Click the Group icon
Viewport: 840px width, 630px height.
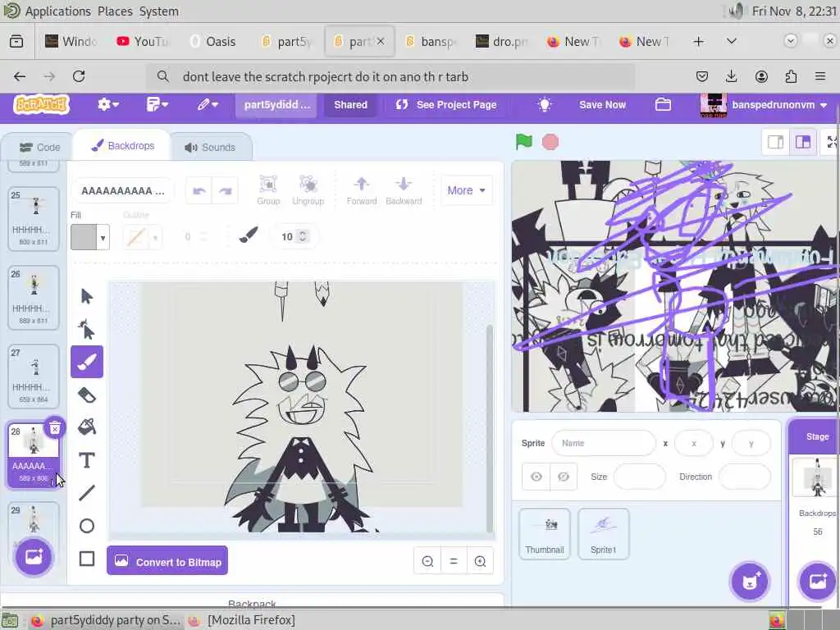(x=268, y=190)
